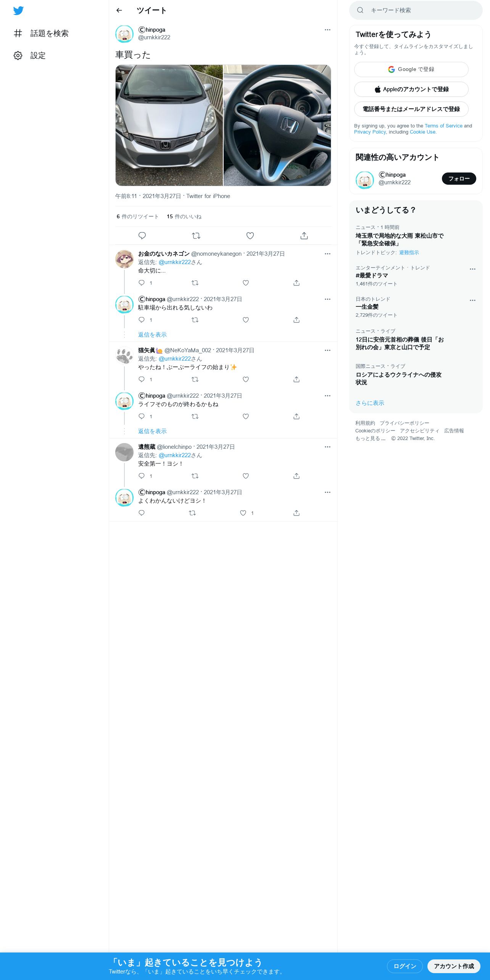Click さらに表示 under trends
490x980 pixels.
370,403
